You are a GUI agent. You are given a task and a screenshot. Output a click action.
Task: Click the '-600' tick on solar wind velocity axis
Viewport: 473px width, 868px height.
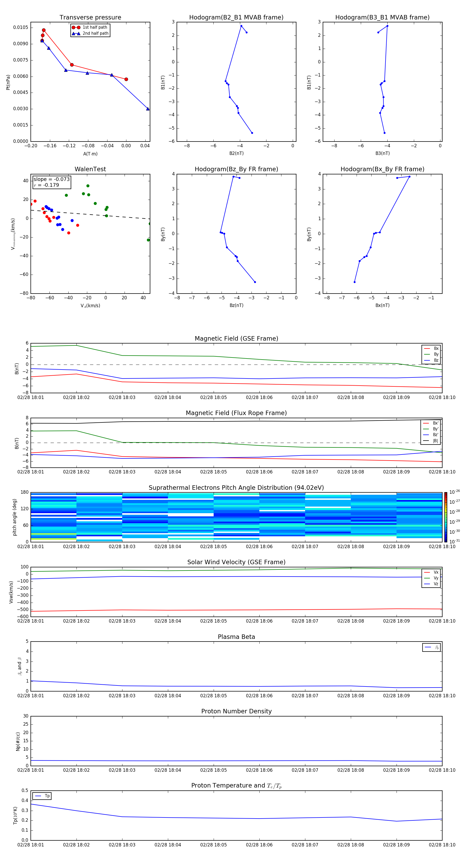pos(22,617)
